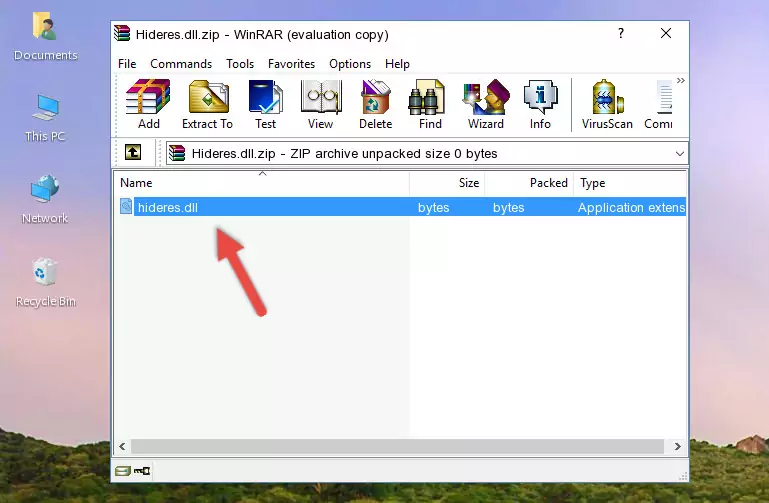The height and width of the screenshot is (503, 769).
Task: Sort by the Type column header
Action: pos(630,183)
